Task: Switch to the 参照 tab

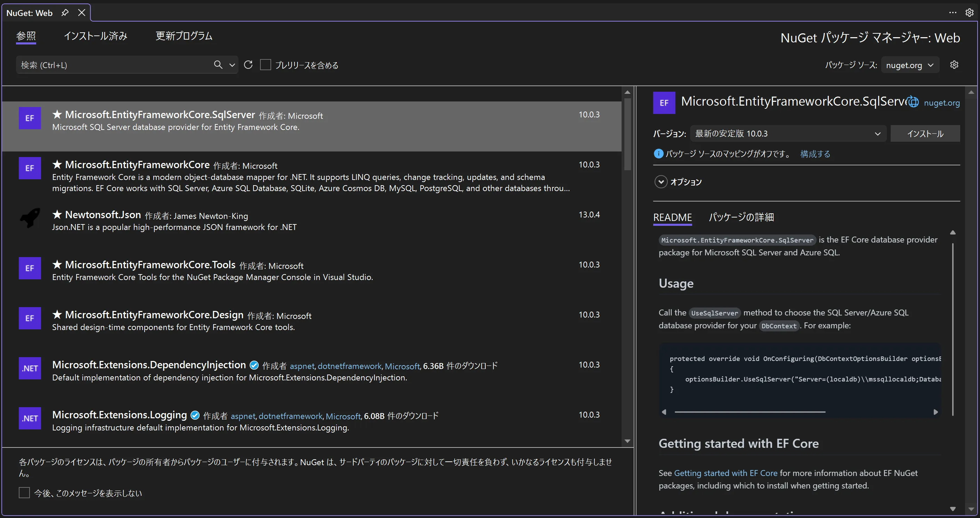Action: coord(26,36)
